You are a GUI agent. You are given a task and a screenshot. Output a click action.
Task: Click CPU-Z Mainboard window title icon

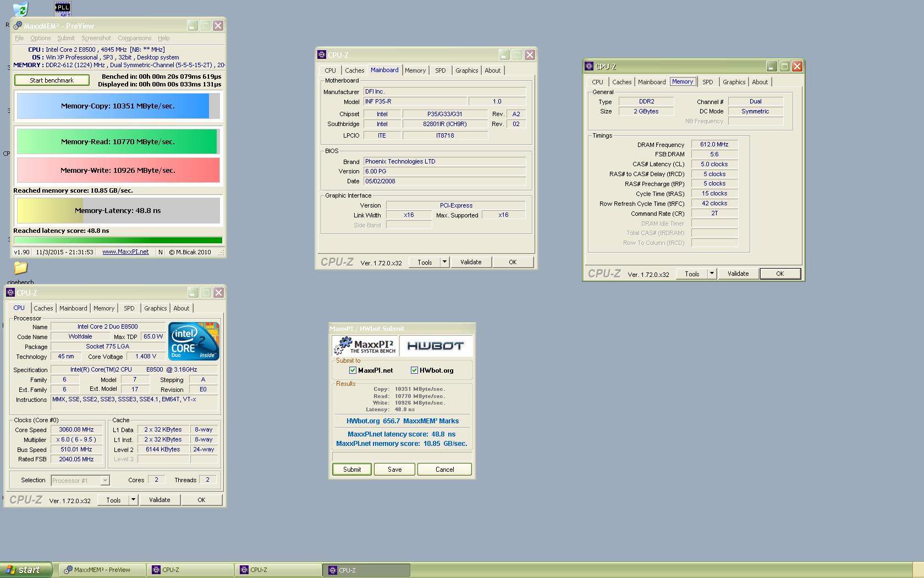point(322,55)
